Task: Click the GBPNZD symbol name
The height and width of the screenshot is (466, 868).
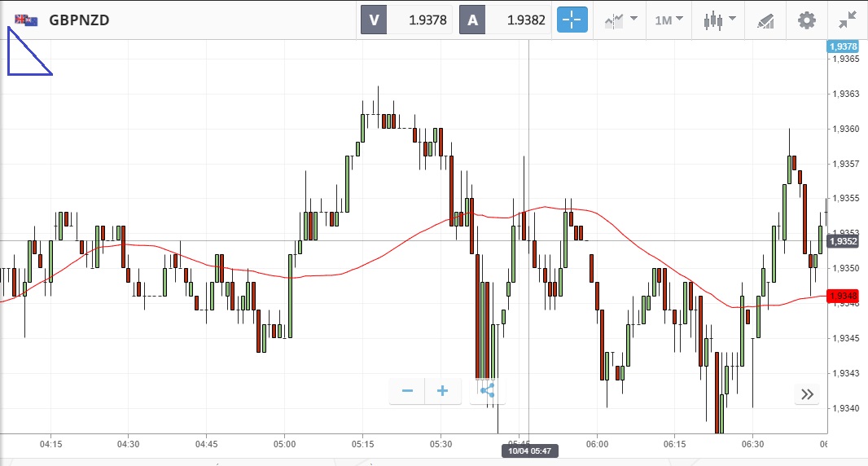Action: [79, 20]
